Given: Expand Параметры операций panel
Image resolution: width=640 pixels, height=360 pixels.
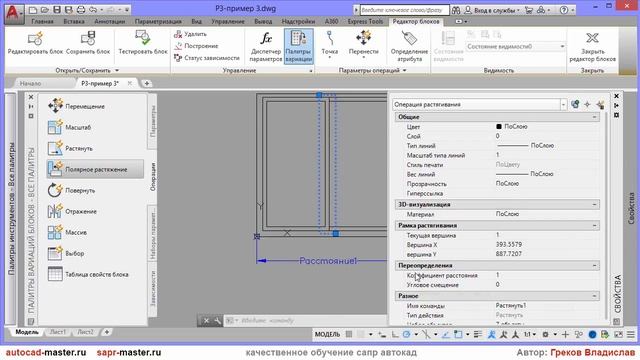Looking at the screenshot, I should click(x=373, y=70).
